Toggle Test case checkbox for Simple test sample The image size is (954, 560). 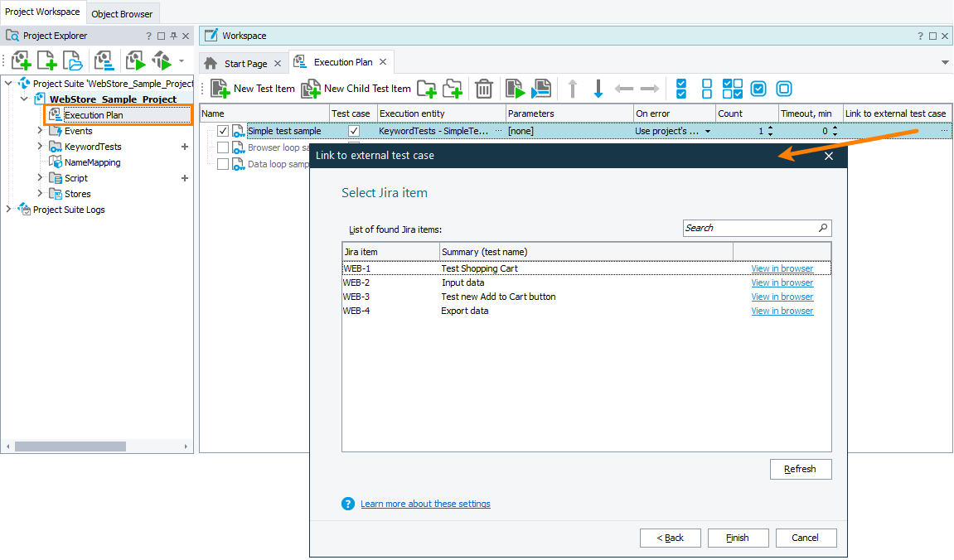tap(353, 131)
